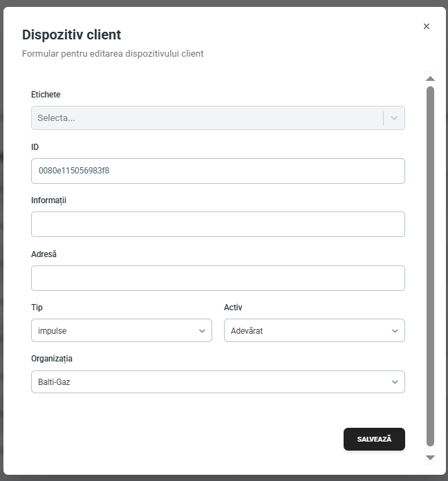This screenshot has width=448, height=481.
Task: Open the Etichete tag selector
Action: [x=206, y=118]
